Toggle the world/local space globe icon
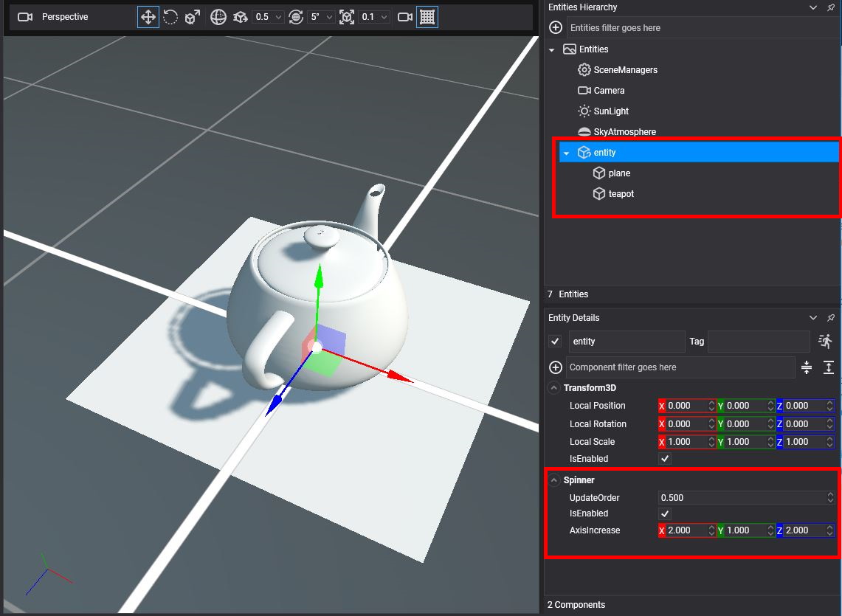 [218, 17]
